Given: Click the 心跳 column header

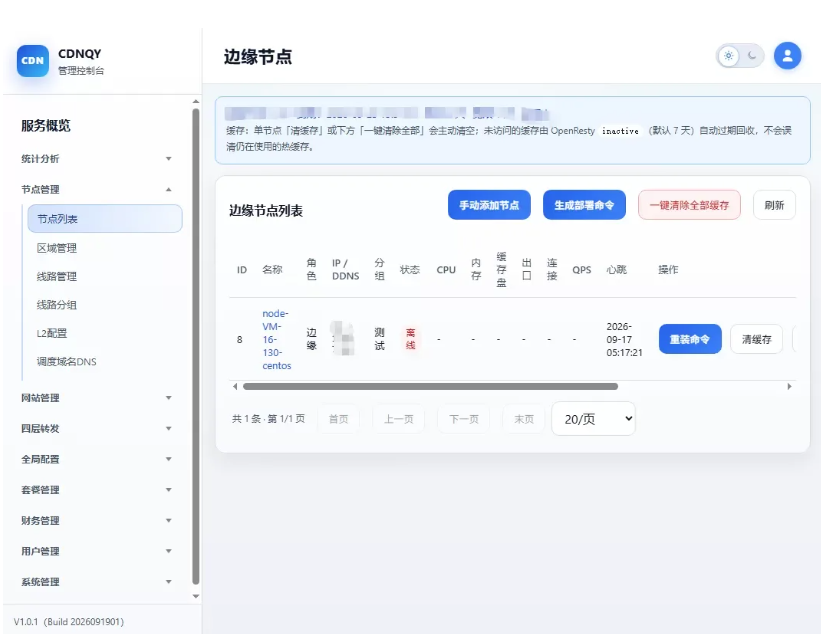Looking at the screenshot, I should [616, 270].
